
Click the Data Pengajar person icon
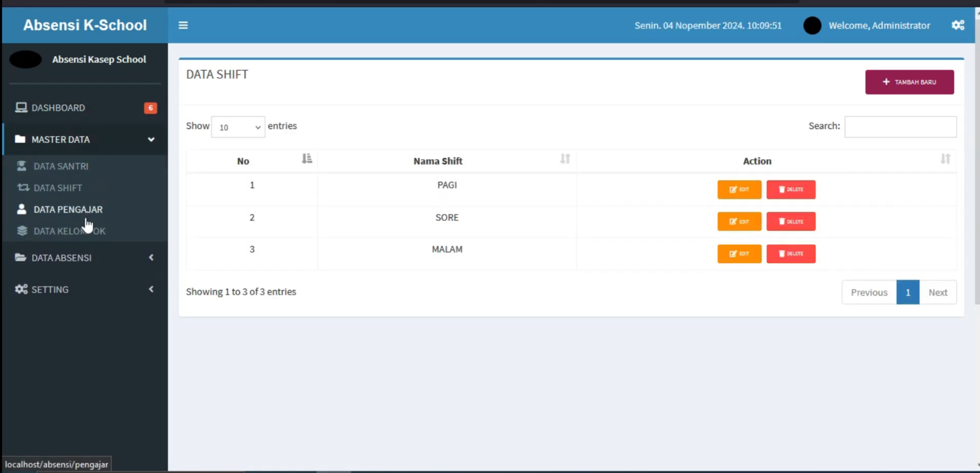click(x=22, y=209)
